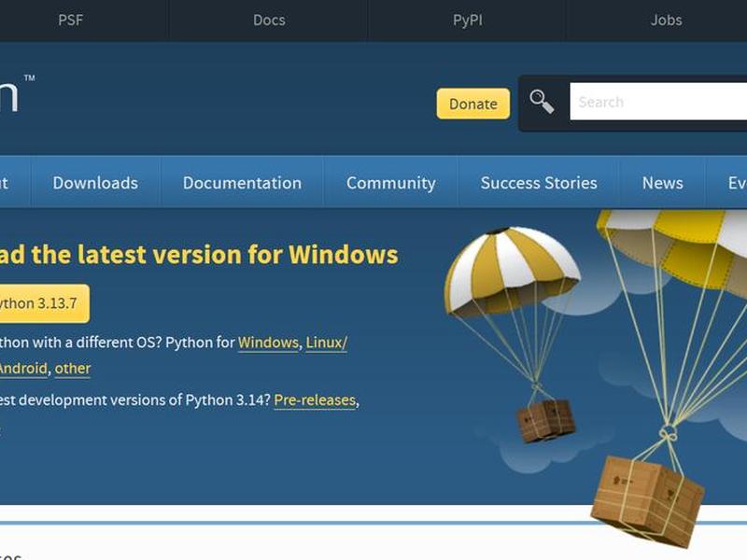Open the Downloads navigation menu

coord(95,183)
